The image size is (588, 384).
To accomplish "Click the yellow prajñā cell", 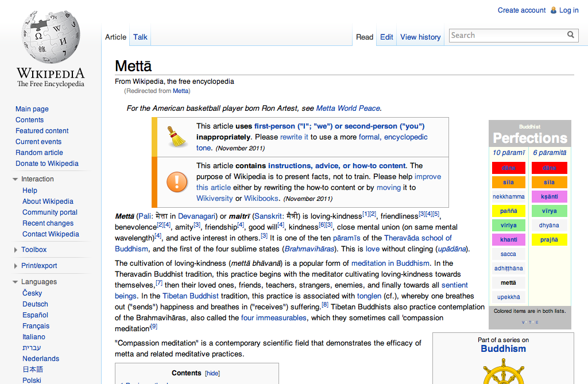I will coord(549,239).
